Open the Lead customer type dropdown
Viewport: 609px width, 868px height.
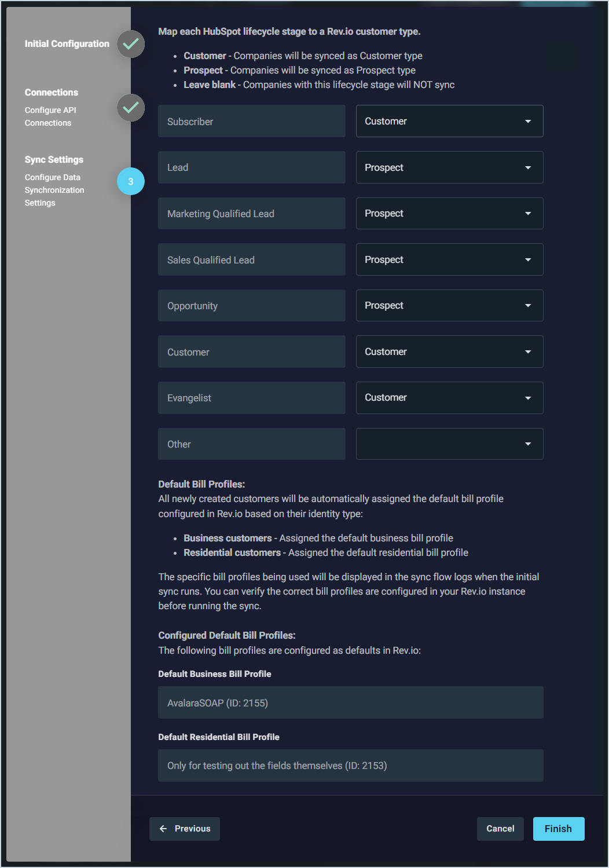tap(449, 167)
